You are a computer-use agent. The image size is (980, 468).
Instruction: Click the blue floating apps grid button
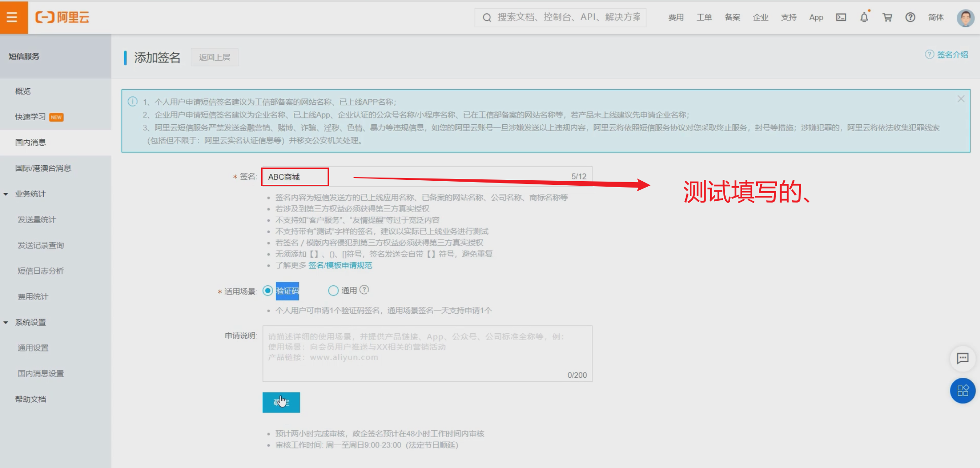pos(962,391)
